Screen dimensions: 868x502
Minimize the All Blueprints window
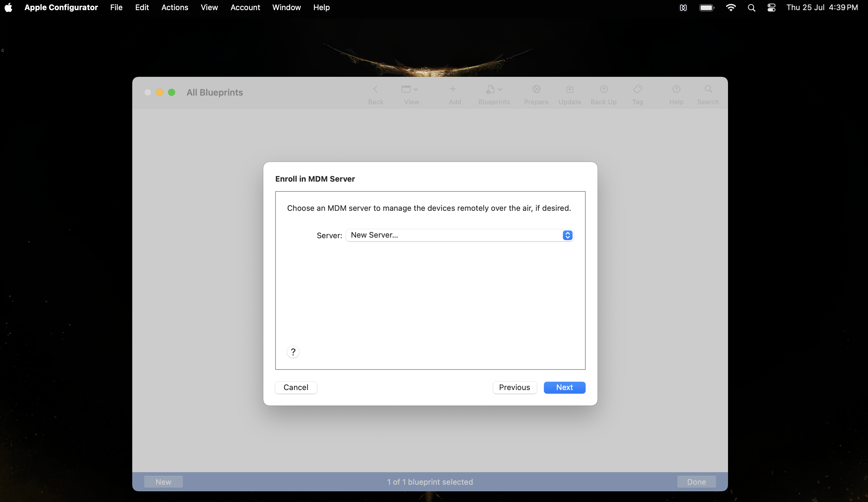click(x=159, y=92)
